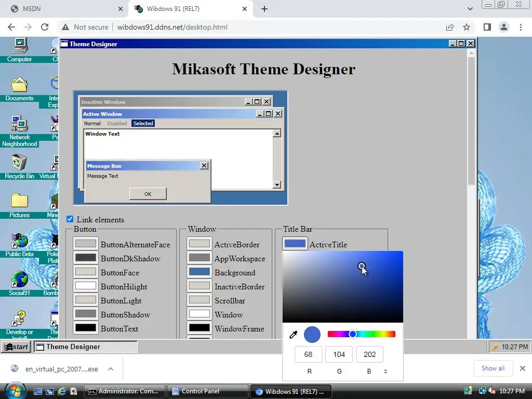The image size is (532, 399).
Task: Open the Pictures folder icon
Action: point(19,205)
